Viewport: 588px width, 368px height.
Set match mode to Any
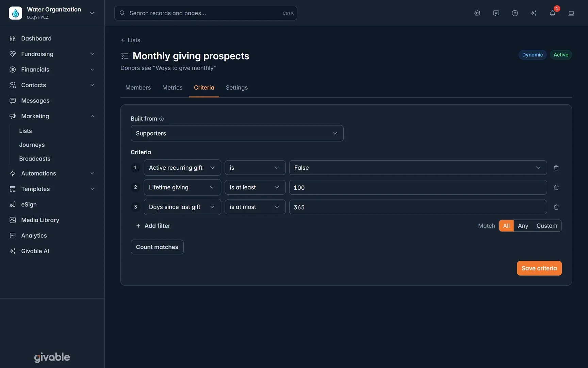click(x=523, y=226)
